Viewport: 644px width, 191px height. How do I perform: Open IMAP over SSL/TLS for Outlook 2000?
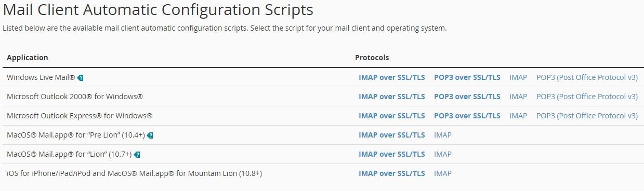pos(392,97)
